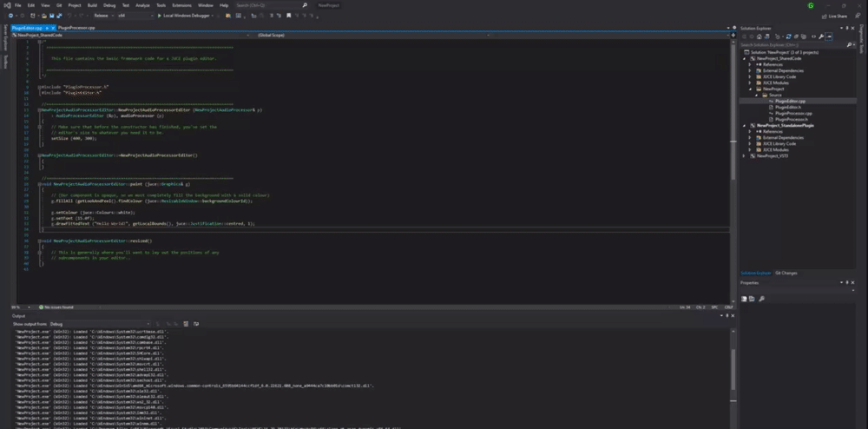Collapse the Source folder
868x429 pixels.
click(x=757, y=95)
